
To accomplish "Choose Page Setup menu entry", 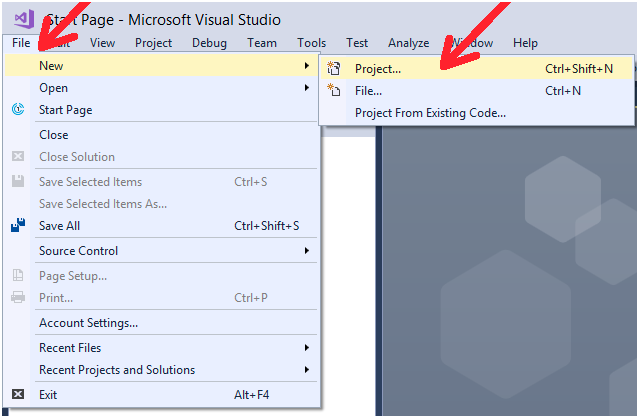I will [162, 276].
